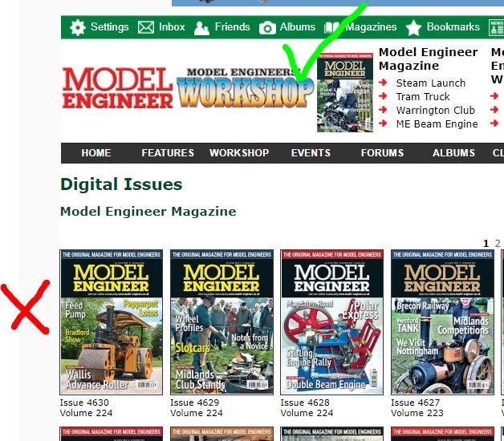Open Settings via the gear icon
Image resolution: width=504 pixels, height=441 pixels.
pos(78,27)
